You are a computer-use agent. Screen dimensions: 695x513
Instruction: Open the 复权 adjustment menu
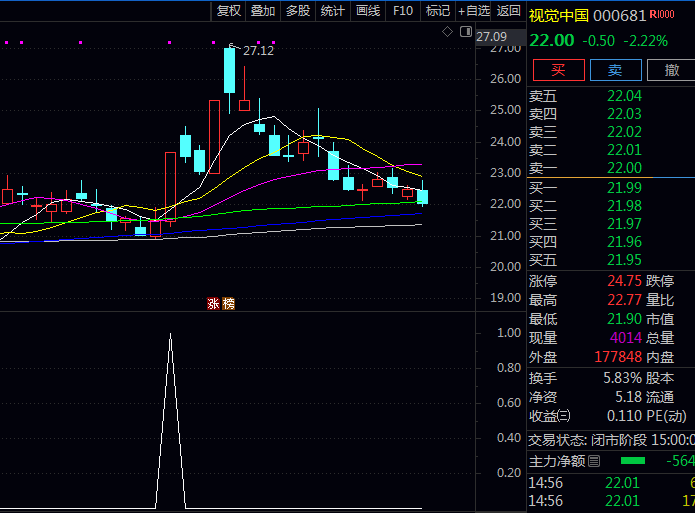pos(229,11)
